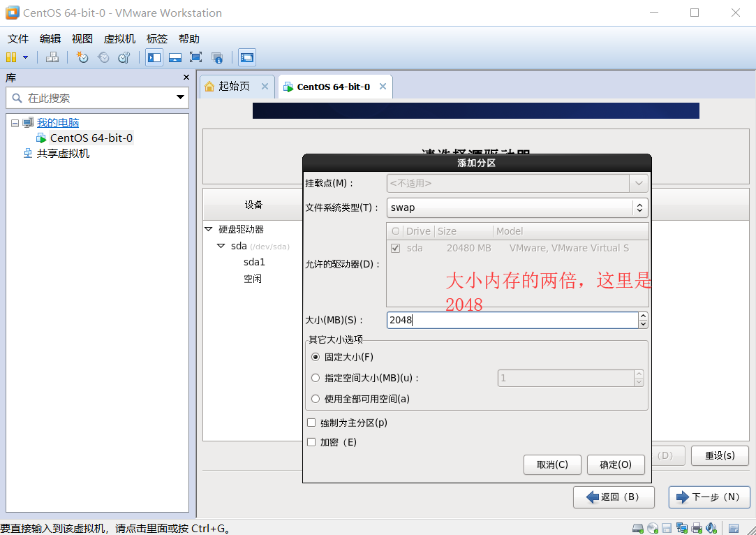
Task: Enter full screen mode icon
Action: (x=195, y=57)
